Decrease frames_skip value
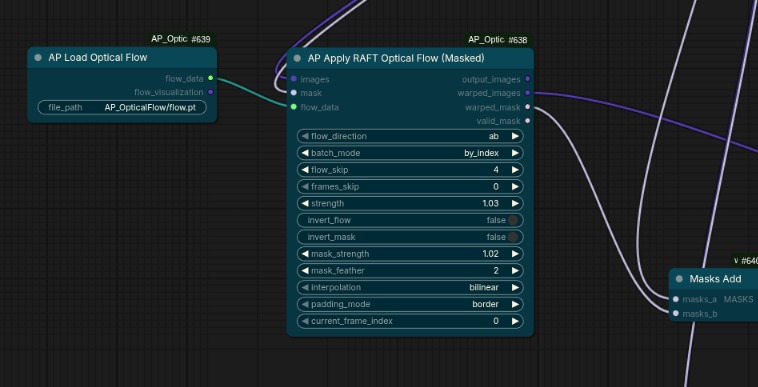Screen dimensions: 758x387 [x=305, y=186]
